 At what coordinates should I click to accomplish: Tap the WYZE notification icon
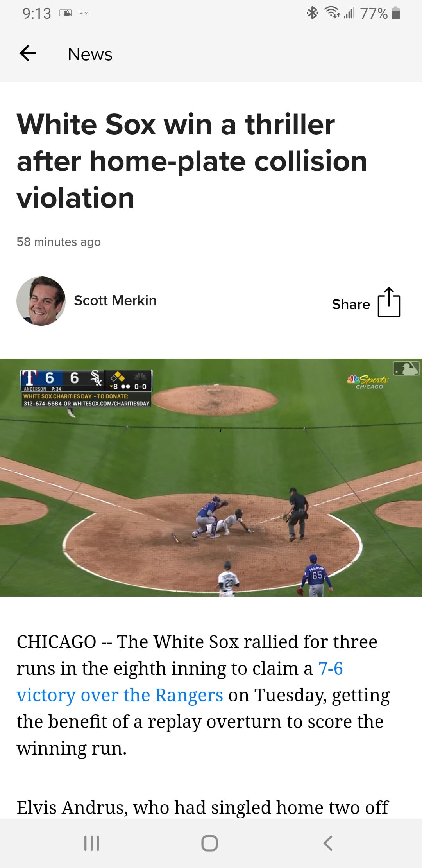click(x=85, y=13)
